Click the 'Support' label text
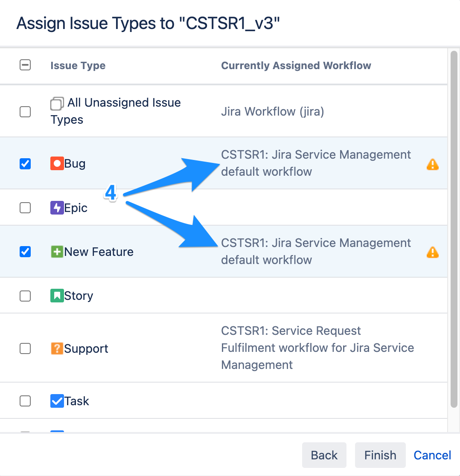The height and width of the screenshot is (476, 460). [86, 348]
